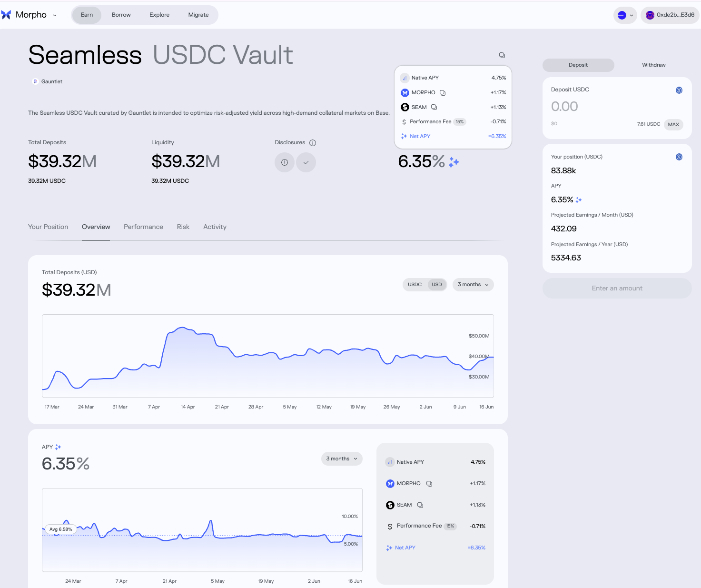Image resolution: width=701 pixels, height=588 pixels.
Task: Click the MORPHO token icon in the popup
Action: point(405,92)
